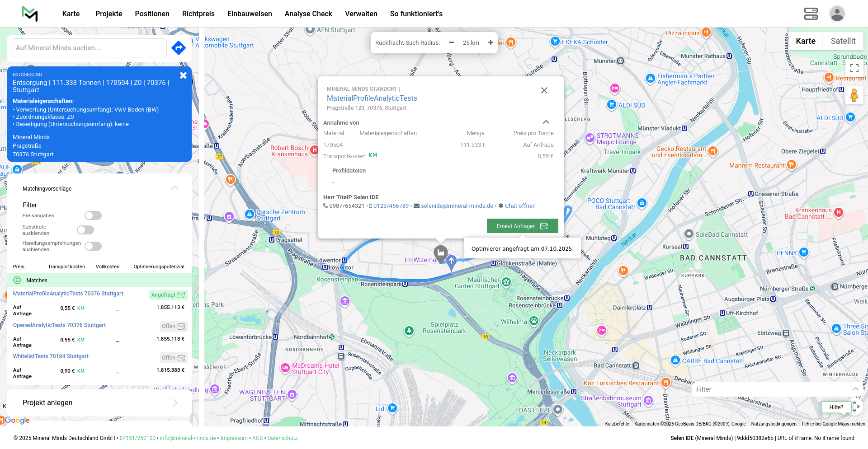
Task: Click the blue directions arrow icon
Action: click(179, 48)
